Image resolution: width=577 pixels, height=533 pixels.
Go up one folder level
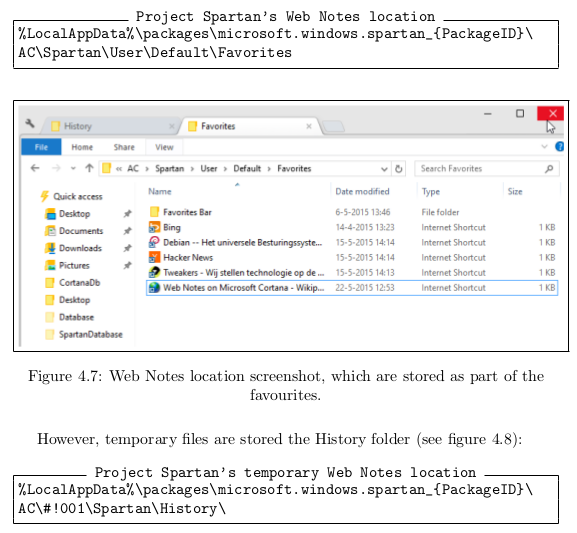pos(89,168)
